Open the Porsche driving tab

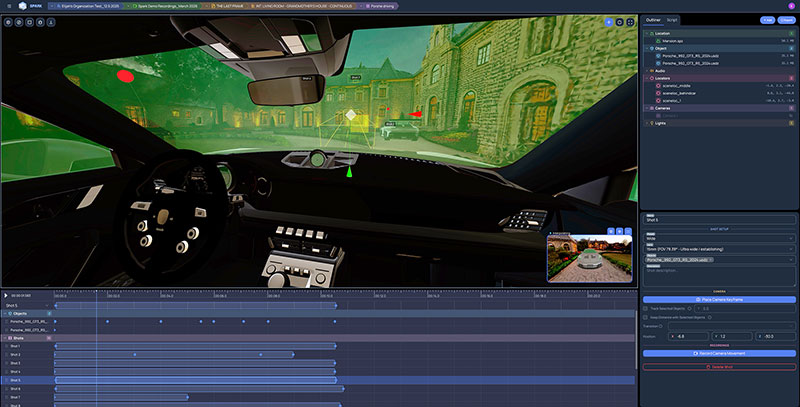click(380, 6)
